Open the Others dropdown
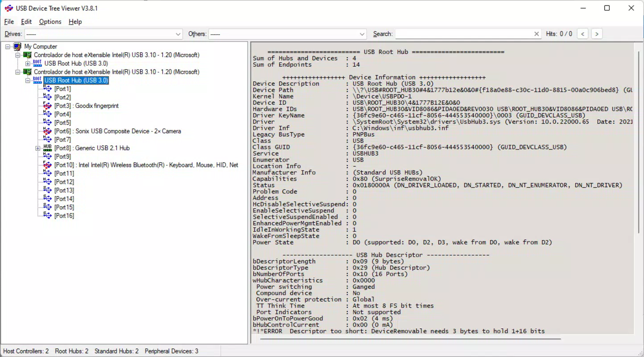644x357 pixels. [362, 34]
